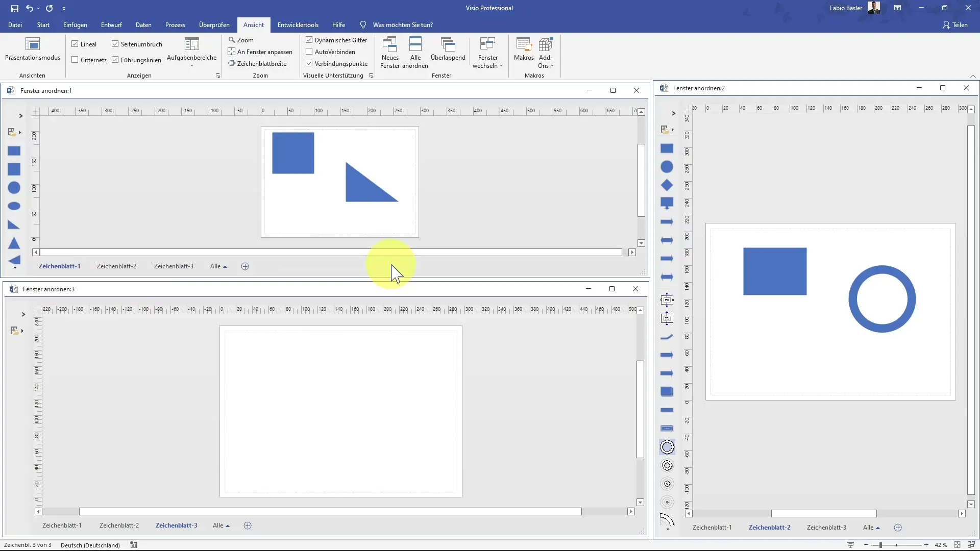The image size is (980, 551).
Task: Open Neues Fenster
Action: pos(390,53)
